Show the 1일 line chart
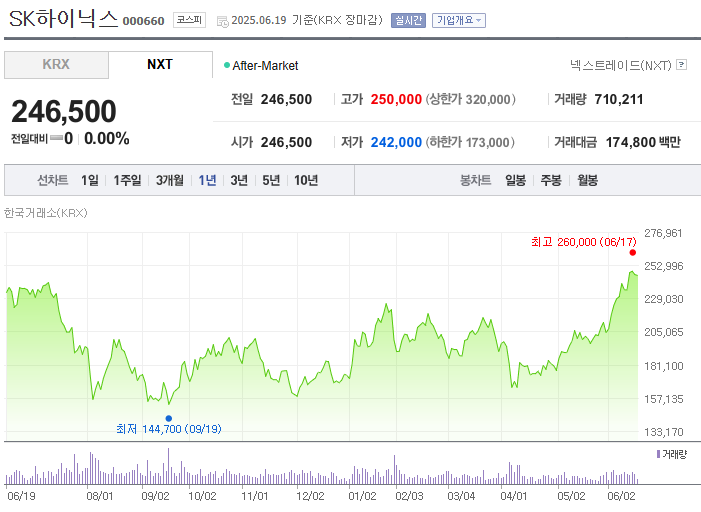 (x=89, y=180)
